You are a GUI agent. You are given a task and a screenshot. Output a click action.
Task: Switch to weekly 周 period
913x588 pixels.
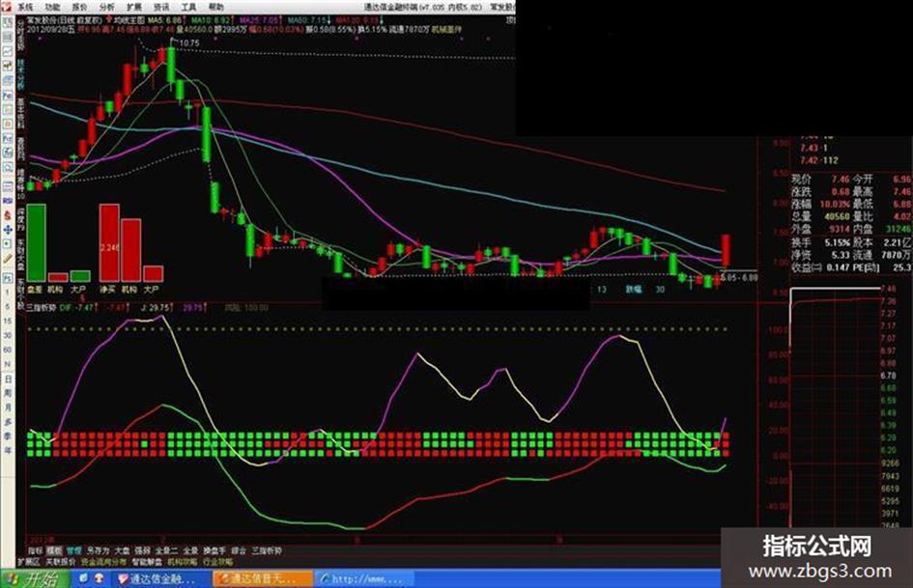8,393
